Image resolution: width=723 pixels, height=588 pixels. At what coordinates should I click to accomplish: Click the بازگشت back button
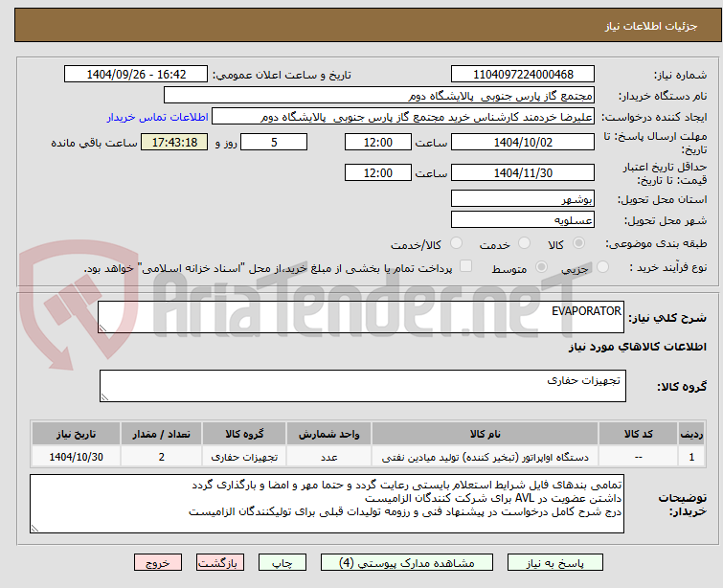(220, 563)
